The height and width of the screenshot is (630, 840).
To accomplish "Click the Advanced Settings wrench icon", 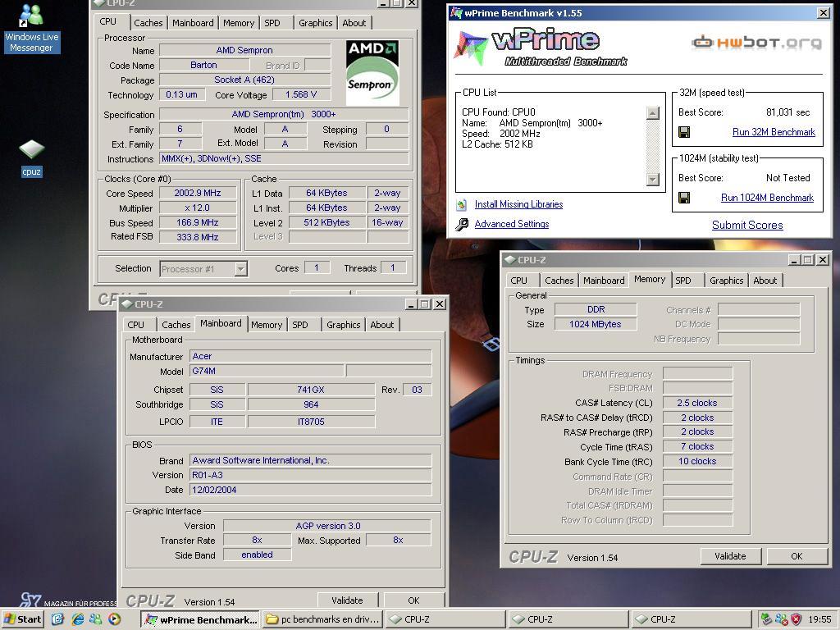I will point(462,225).
